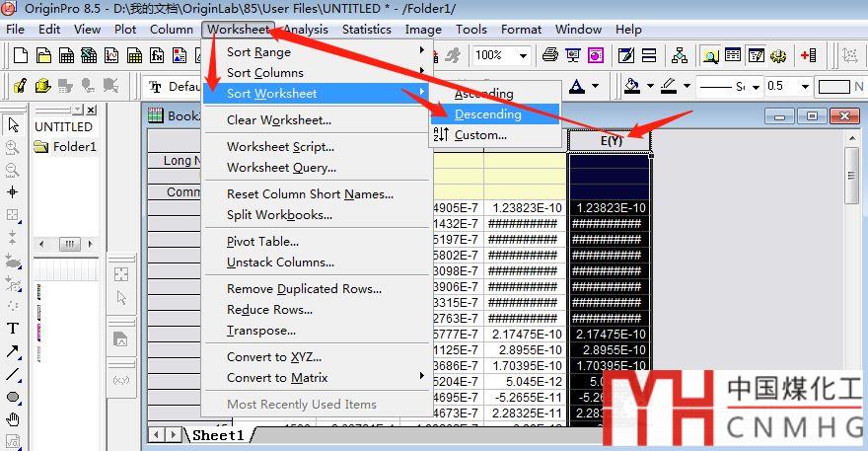868x451 pixels.
Task: Open the Worksheet menu
Action: [239, 30]
